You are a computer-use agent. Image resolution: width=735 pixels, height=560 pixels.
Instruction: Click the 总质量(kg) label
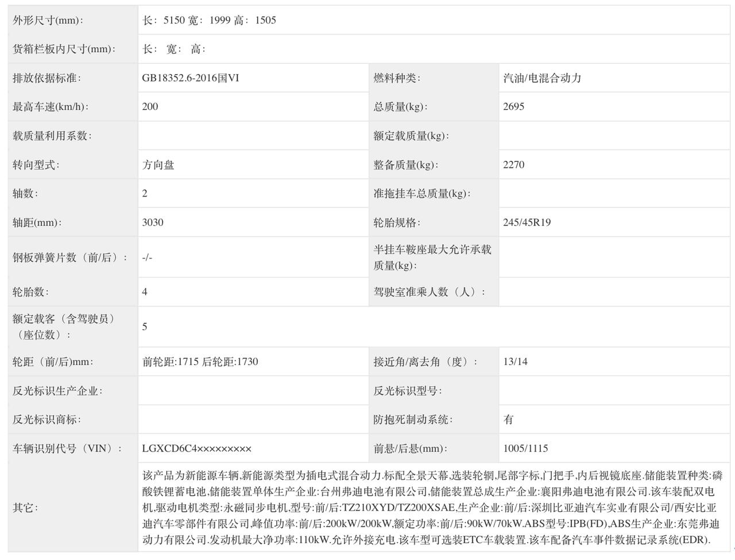tap(401, 107)
